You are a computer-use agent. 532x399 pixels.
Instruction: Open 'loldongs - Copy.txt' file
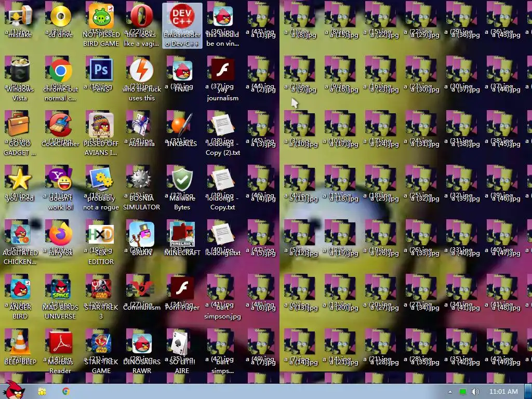pyautogui.click(x=222, y=179)
